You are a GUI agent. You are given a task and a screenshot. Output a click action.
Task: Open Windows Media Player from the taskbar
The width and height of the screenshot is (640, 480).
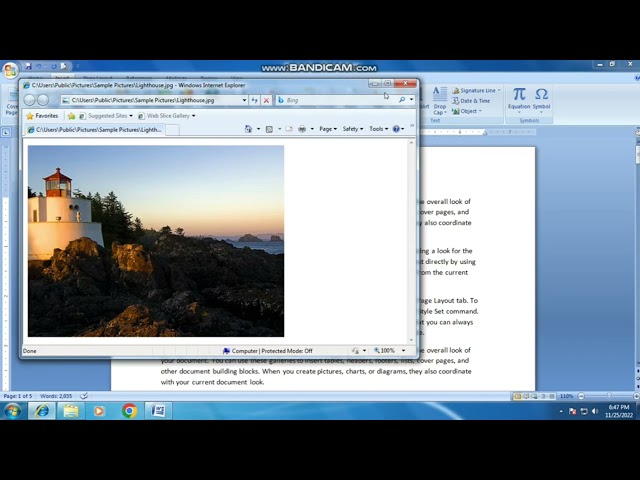(x=99, y=411)
